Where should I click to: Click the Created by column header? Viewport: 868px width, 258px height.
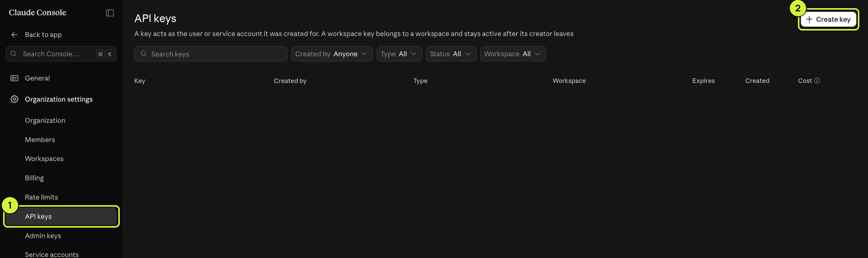290,81
